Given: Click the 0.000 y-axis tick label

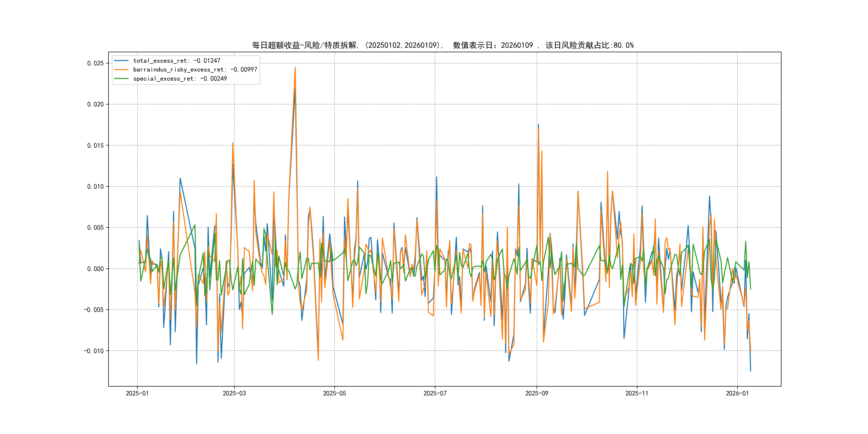Looking at the screenshot, I should click(95, 269).
